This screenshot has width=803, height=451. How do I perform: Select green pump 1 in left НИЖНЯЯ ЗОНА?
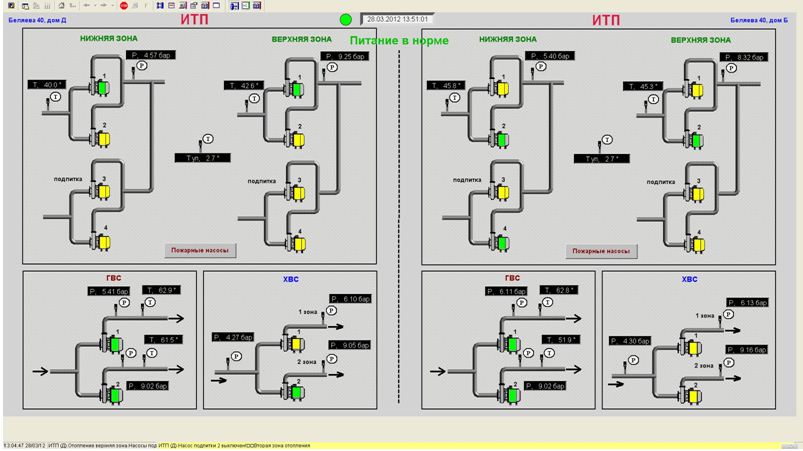[102, 88]
